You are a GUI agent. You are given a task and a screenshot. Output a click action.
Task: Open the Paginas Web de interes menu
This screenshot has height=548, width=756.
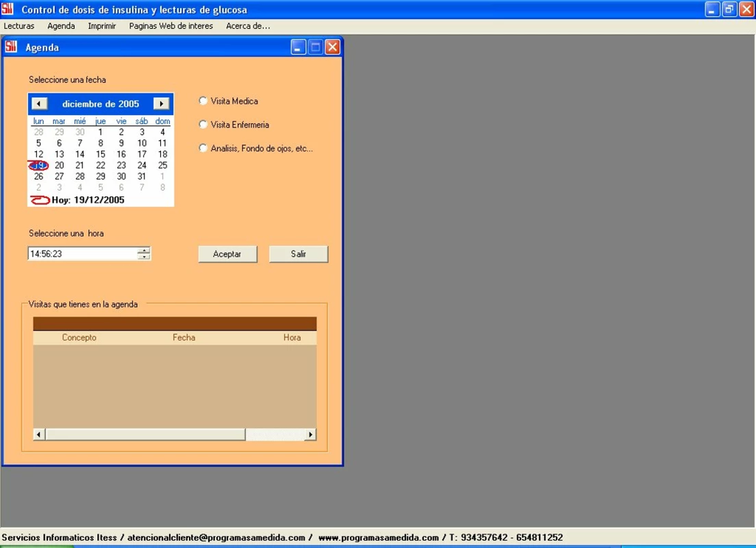pos(170,26)
